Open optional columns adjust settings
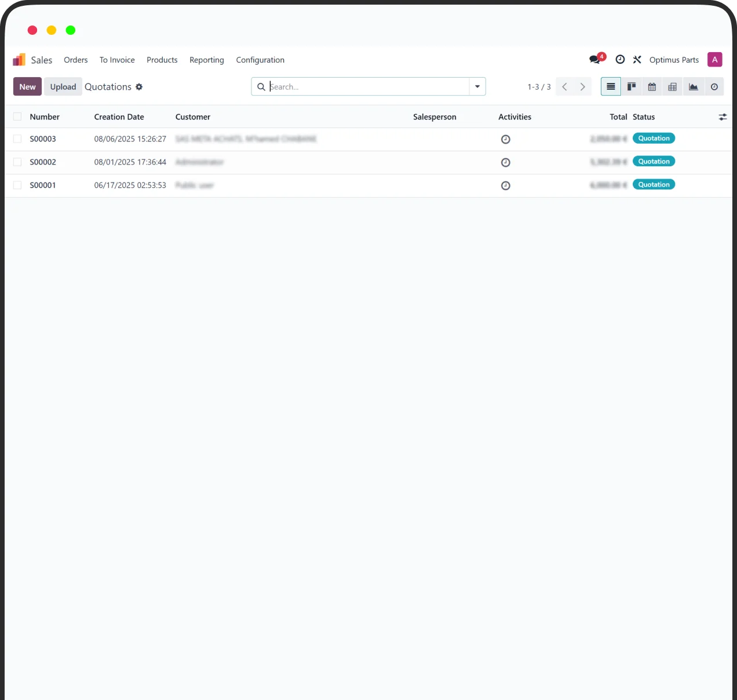 point(723,117)
